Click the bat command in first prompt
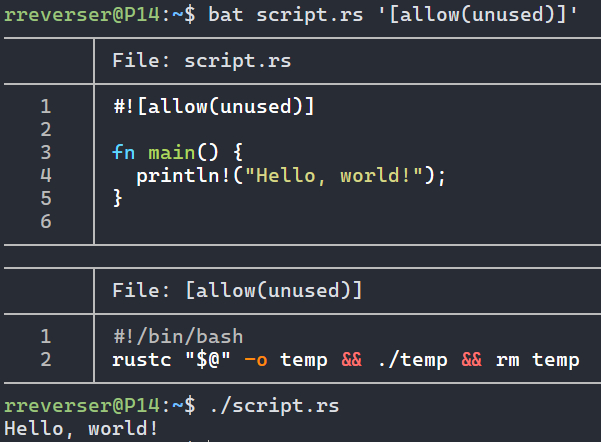This screenshot has height=442, width=601. point(226,15)
